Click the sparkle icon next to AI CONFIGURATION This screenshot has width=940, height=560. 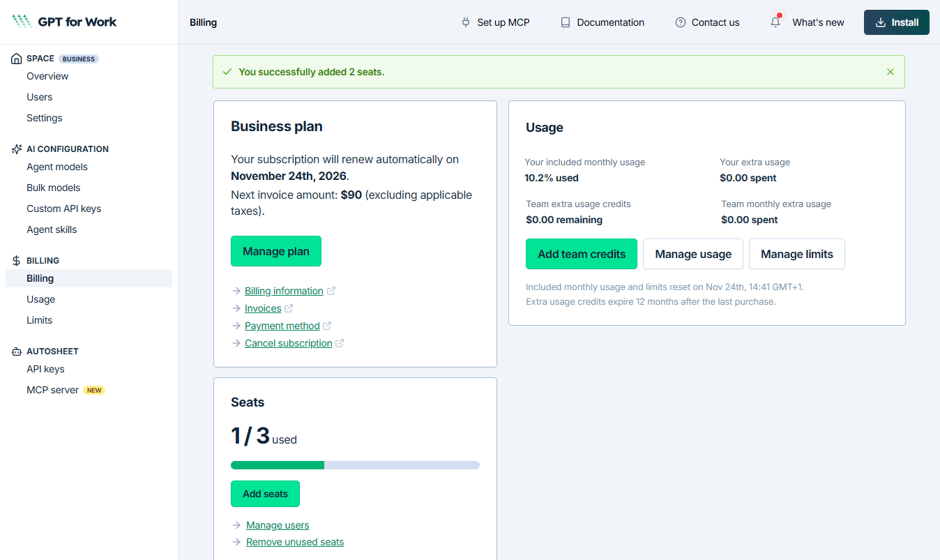(x=17, y=149)
